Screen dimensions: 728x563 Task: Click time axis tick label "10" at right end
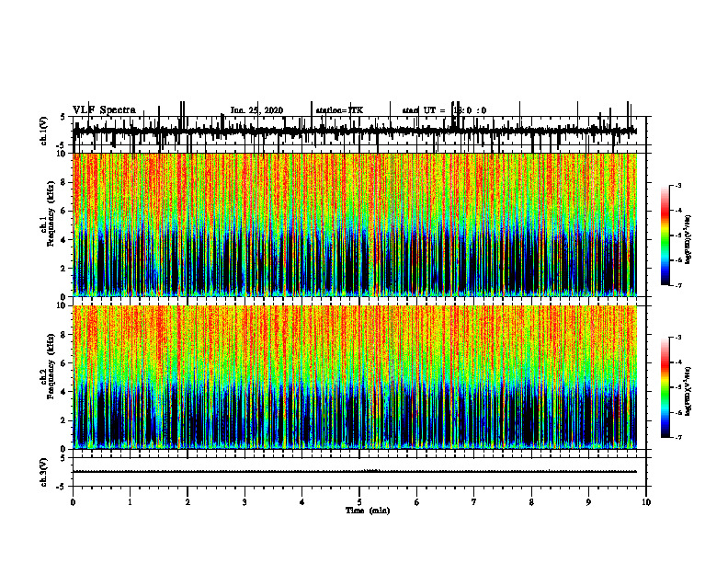click(646, 502)
